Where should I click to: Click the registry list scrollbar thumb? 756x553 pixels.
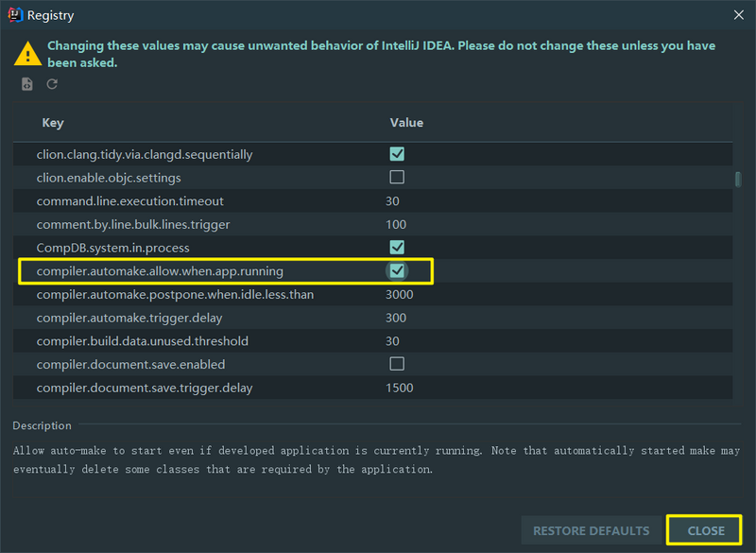tap(737, 180)
